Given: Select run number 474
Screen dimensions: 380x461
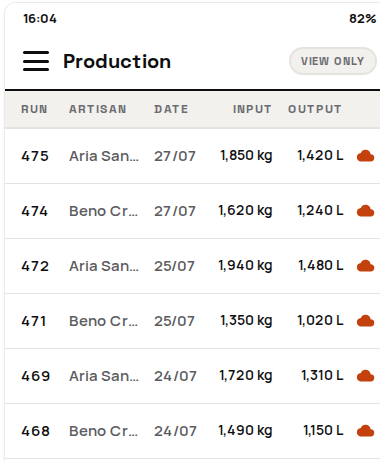Looking at the screenshot, I should [35, 211].
